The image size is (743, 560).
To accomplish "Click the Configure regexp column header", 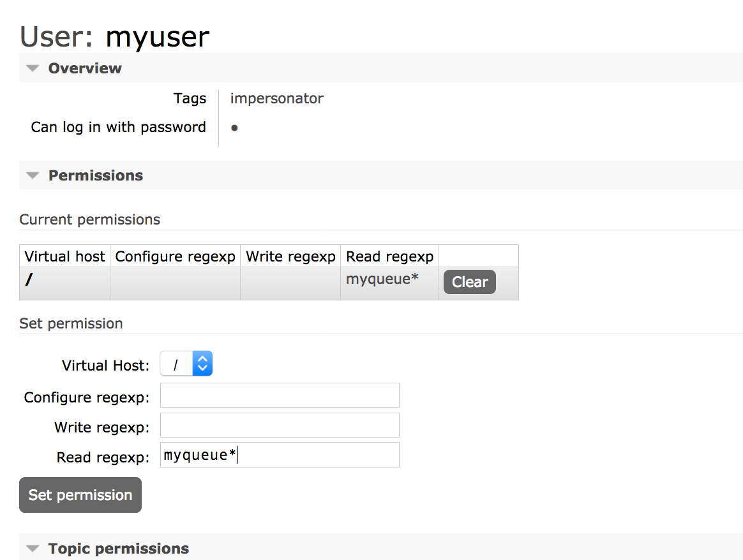I will click(x=176, y=256).
